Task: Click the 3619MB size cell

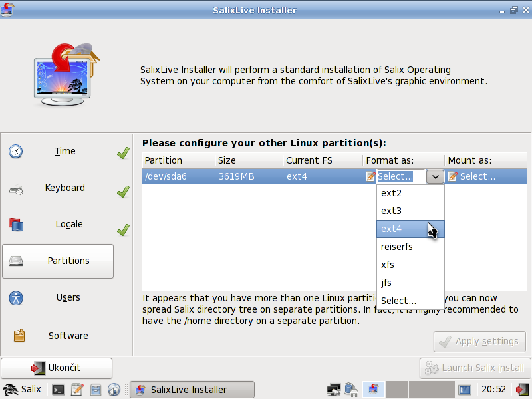Action: coord(237,176)
